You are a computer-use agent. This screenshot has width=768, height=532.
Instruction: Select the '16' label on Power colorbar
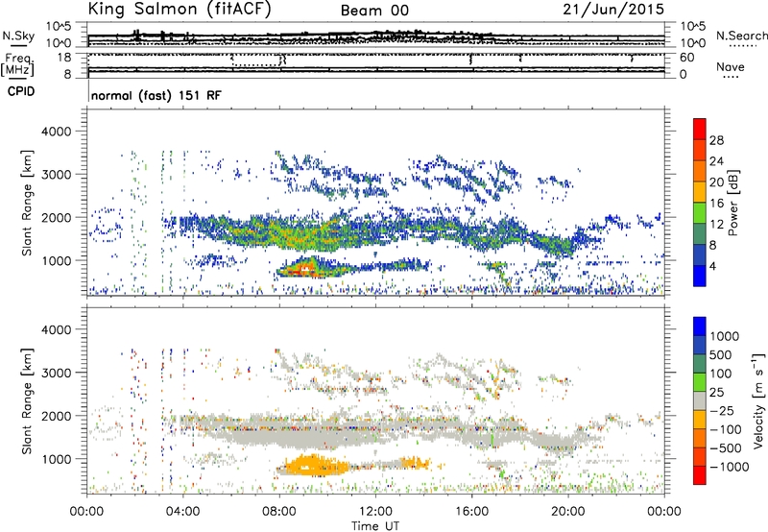pos(716,204)
